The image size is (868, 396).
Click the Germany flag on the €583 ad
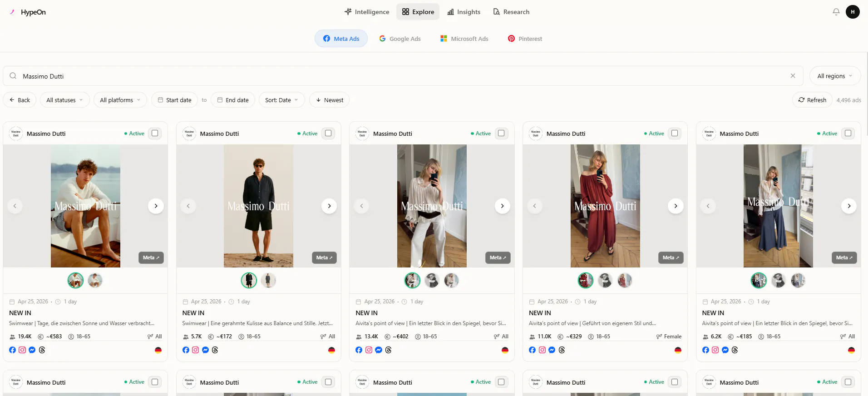(158, 350)
